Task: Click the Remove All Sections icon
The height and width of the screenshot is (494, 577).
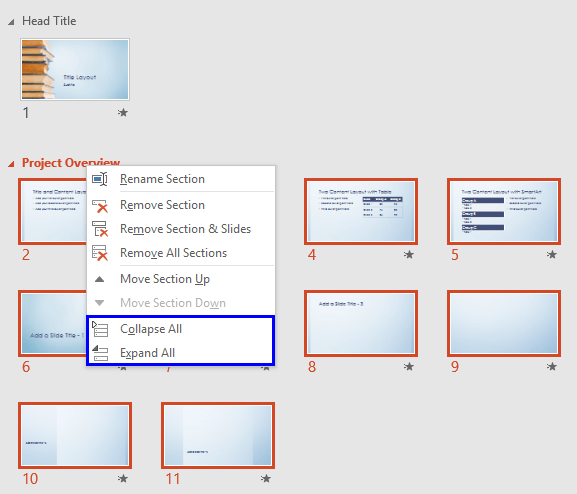Action: coord(100,253)
